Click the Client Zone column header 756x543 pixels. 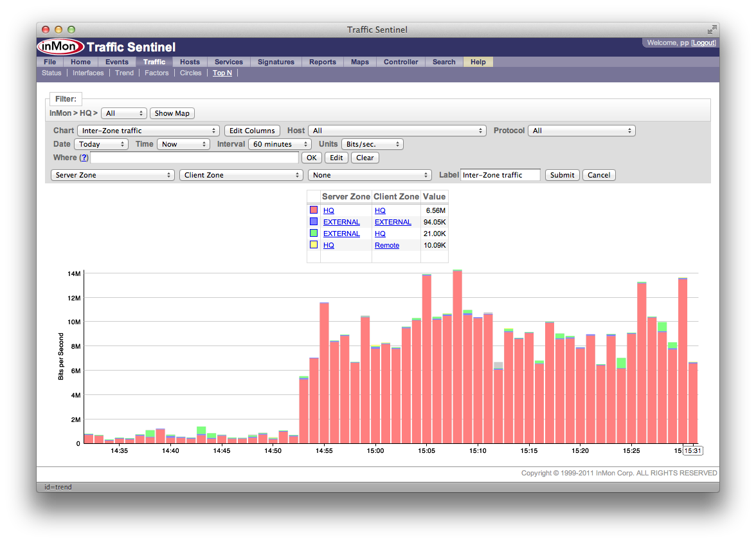tap(396, 197)
